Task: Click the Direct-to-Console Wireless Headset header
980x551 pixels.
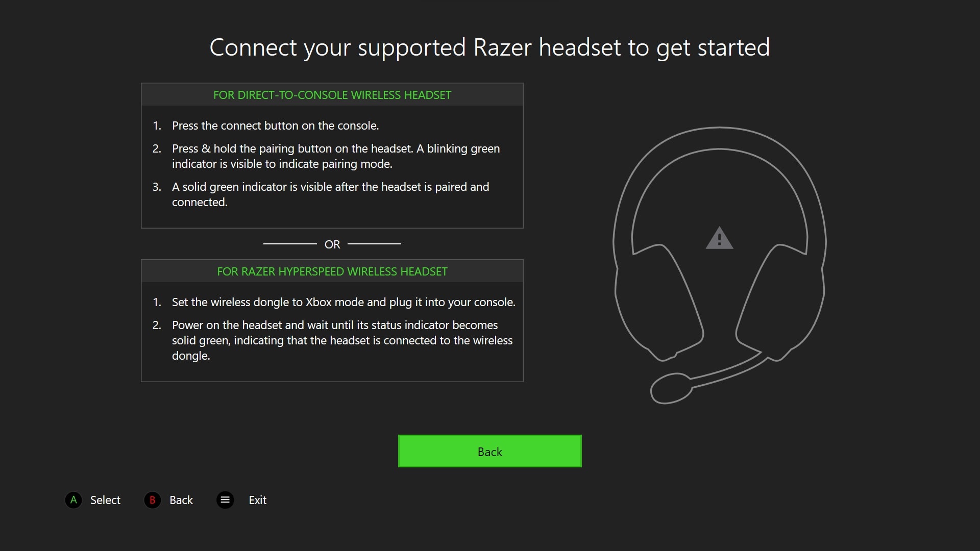Action: coord(332,95)
